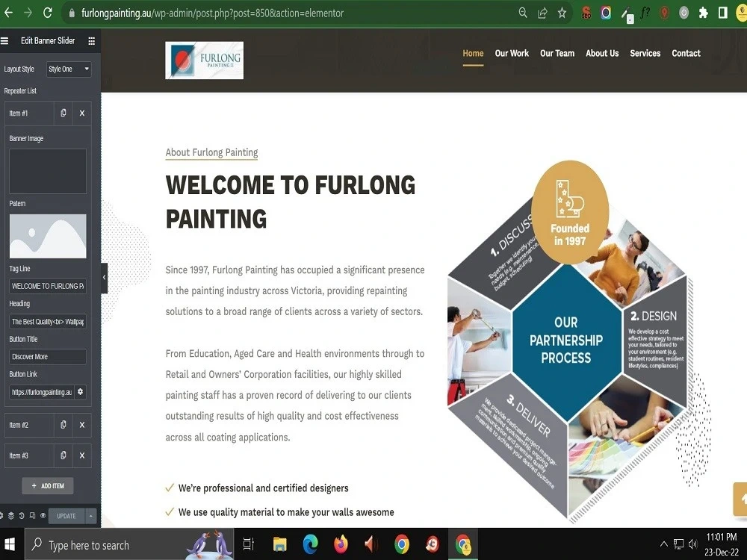Remove repeater Item #1
The height and width of the screenshot is (560, 747).
click(x=82, y=113)
